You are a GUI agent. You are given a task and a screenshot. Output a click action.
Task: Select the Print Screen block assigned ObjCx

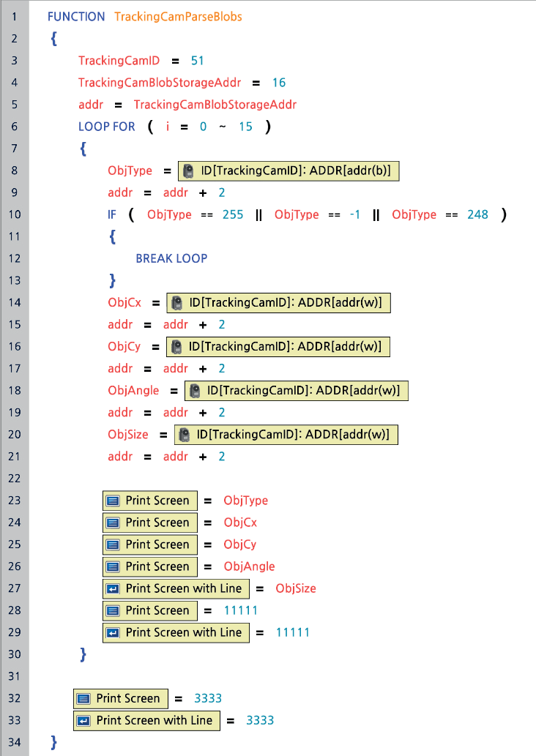coord(150,523)
